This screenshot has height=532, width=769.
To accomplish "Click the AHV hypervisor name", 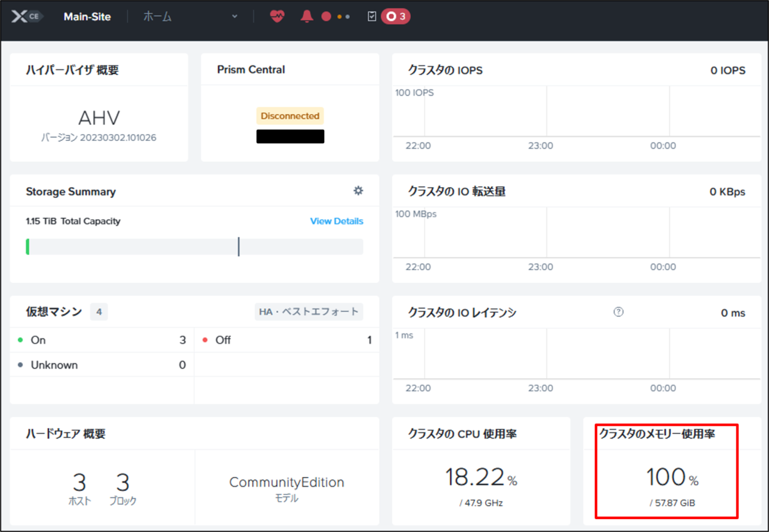I will coord(99,118).
